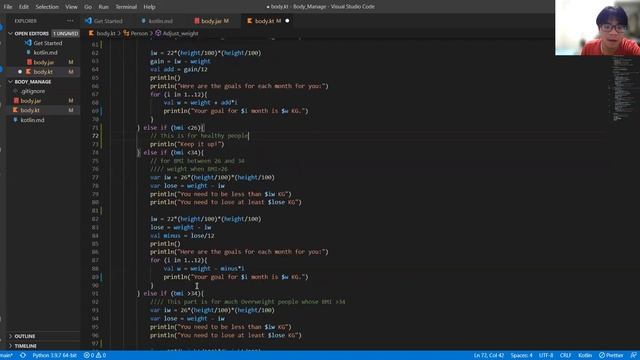Open Explorer views and more actions ellipsis
This screenshot has width=640, height=360.
pos(70,21)
